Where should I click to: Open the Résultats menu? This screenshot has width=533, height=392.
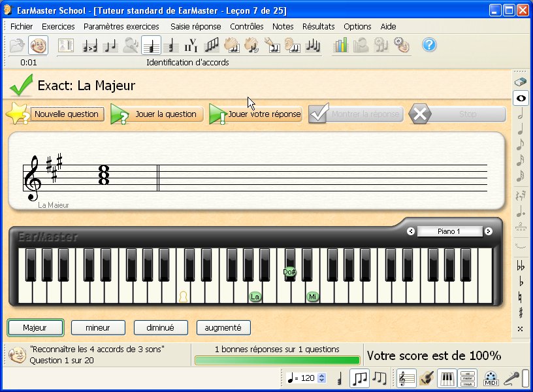pos(318,27)
